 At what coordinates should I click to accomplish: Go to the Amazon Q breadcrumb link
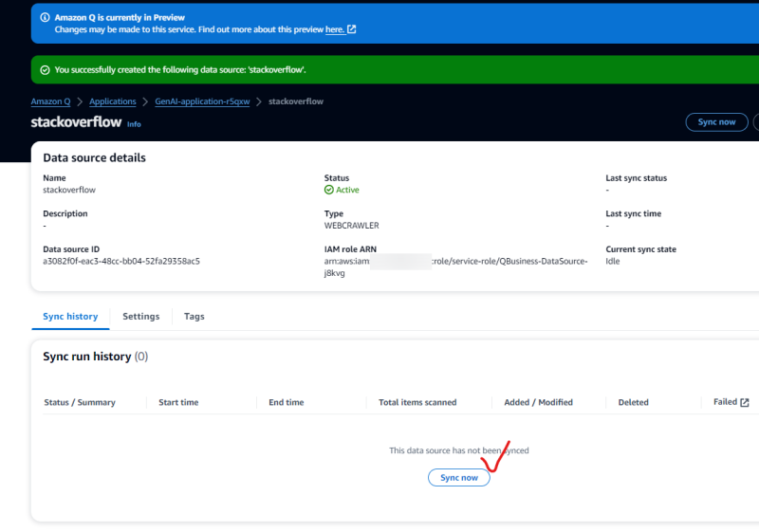(x=50, y=101)
